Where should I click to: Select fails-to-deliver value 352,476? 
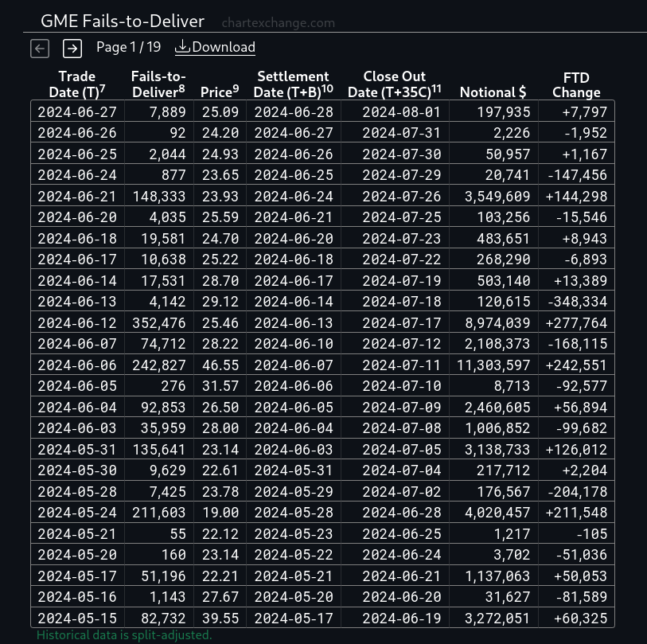159,323
